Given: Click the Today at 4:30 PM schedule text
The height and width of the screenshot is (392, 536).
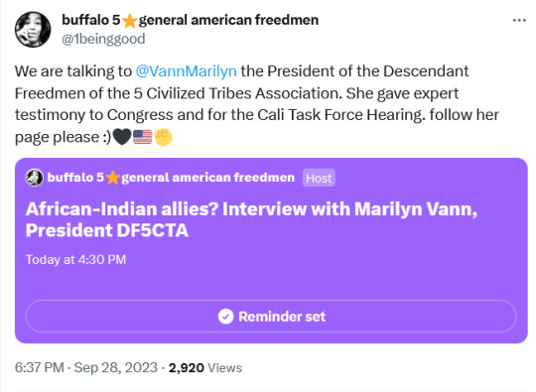Looking at the screenshot, I should click(75, 259).
